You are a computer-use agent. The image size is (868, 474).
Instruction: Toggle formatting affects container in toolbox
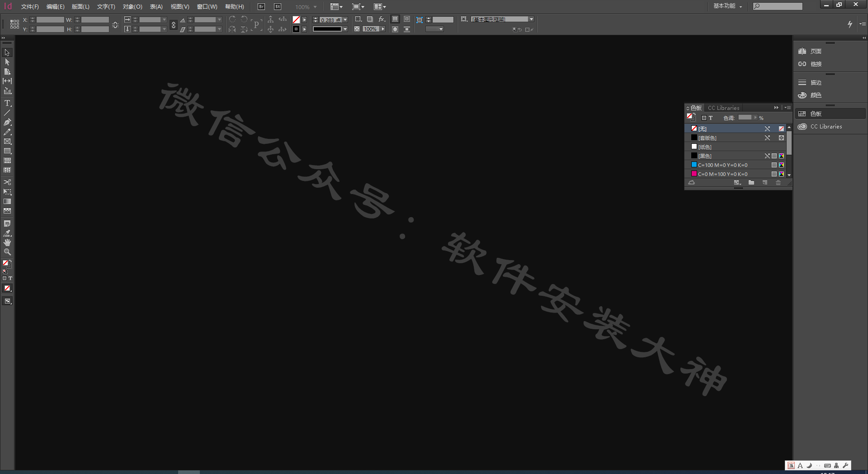click(x=5, y=278)
